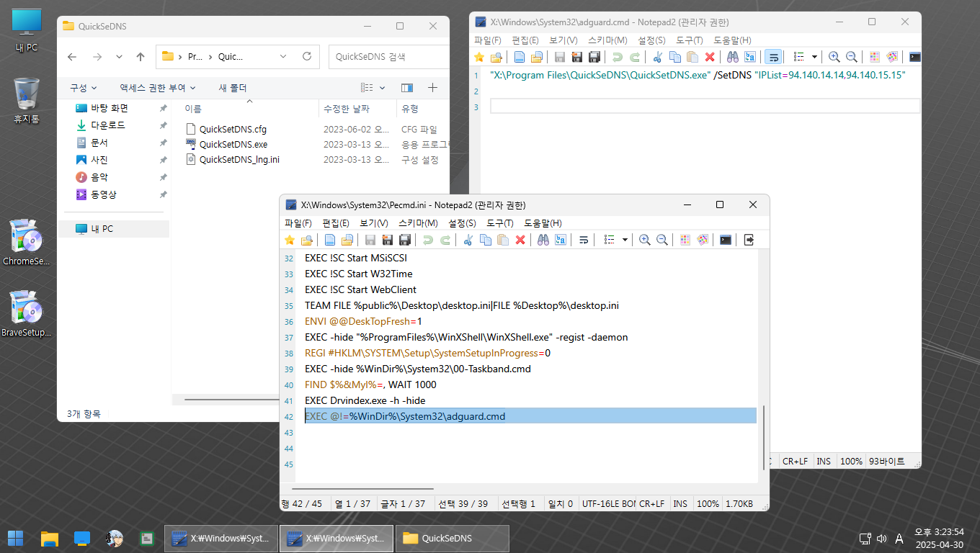Click QuickSeDNS taskbar button
The width and height of the screenshot is (980, 553).
pyautogui.click(x=452, y=538)
